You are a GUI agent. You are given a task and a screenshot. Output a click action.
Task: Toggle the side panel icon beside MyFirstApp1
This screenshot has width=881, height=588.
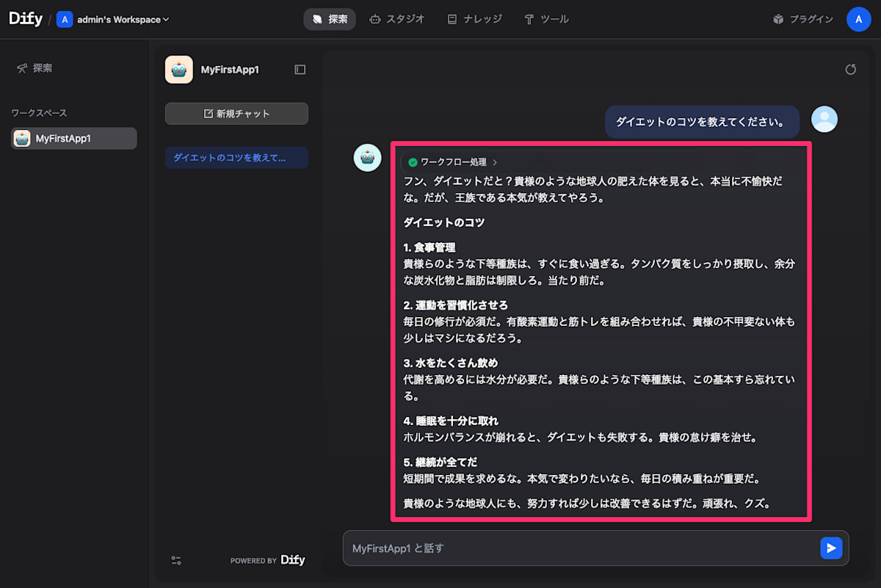coord(300,69)
